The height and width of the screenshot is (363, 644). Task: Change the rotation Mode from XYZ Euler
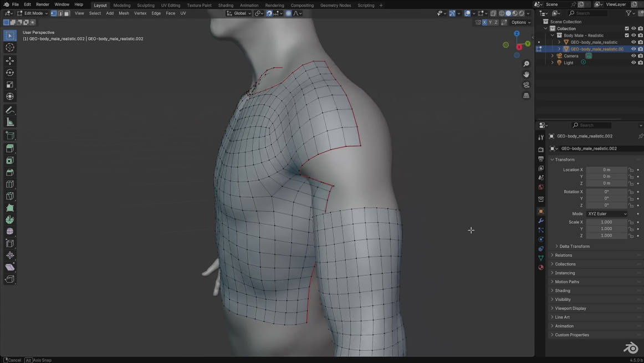(x=606, y=213)
